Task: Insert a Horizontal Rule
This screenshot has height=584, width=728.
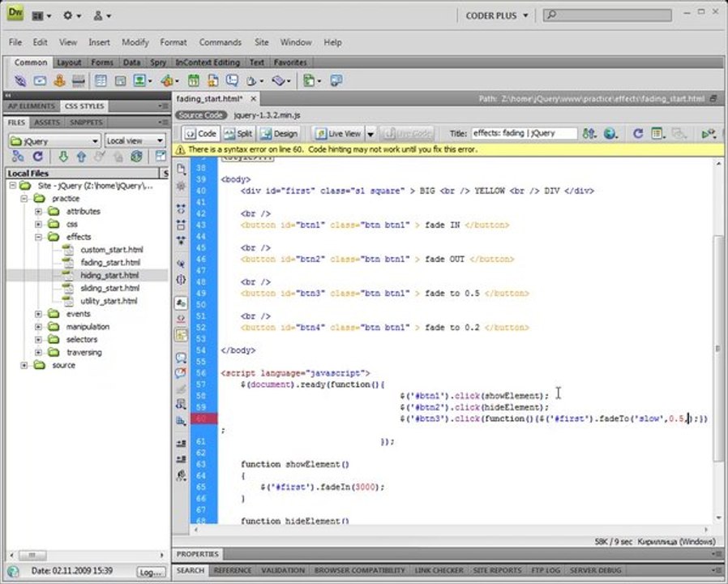Action: 79,81
